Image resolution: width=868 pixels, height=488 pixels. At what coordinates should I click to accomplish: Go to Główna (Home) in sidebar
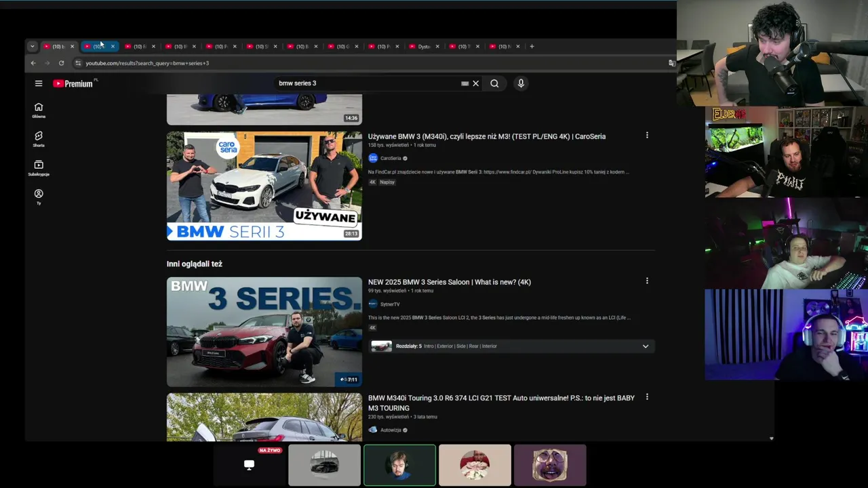[x=39, y=110]
